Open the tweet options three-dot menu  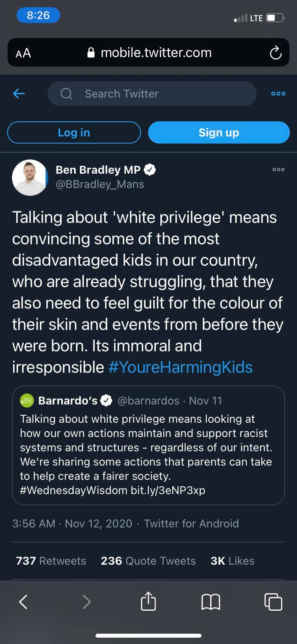[278, 169]
